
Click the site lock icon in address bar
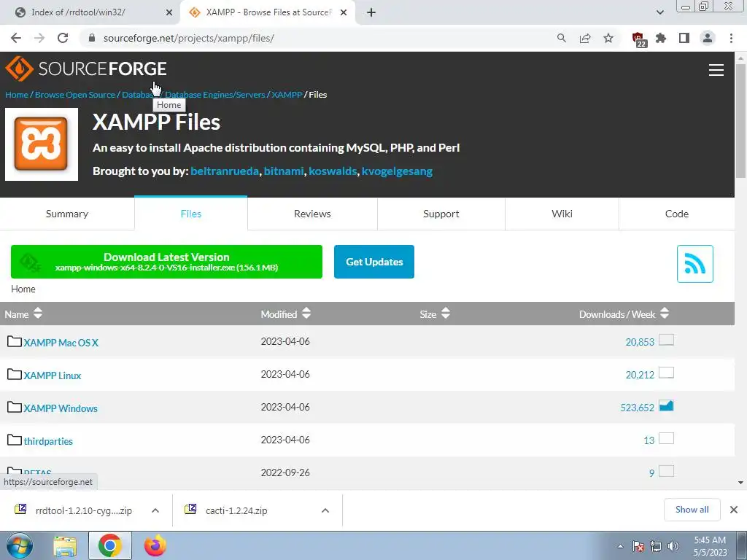92,38
